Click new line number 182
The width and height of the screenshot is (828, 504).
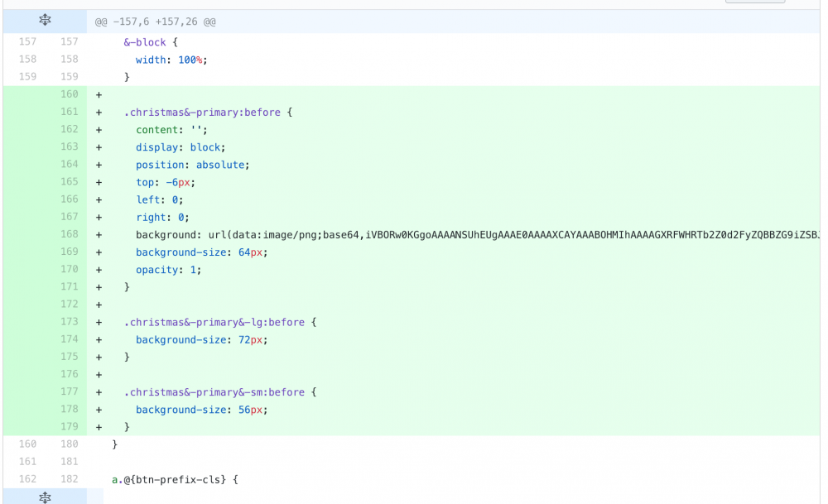coord(69,479)
